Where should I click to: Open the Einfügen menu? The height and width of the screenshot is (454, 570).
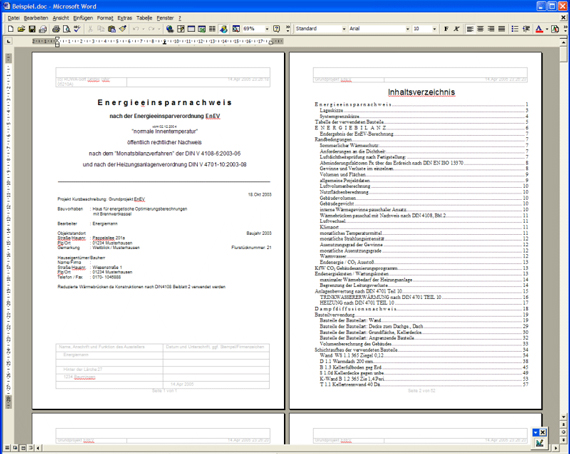(83, 18)
